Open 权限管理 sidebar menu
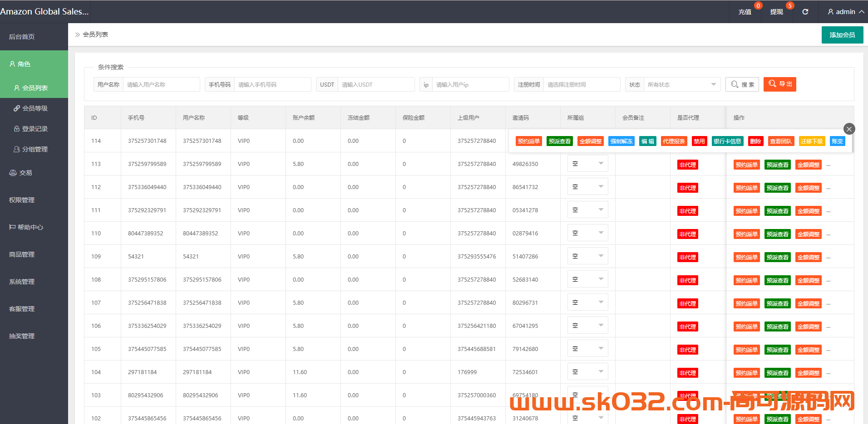This screenshot has width=868, height=424. pyautogui.click(x=34, y=200)
